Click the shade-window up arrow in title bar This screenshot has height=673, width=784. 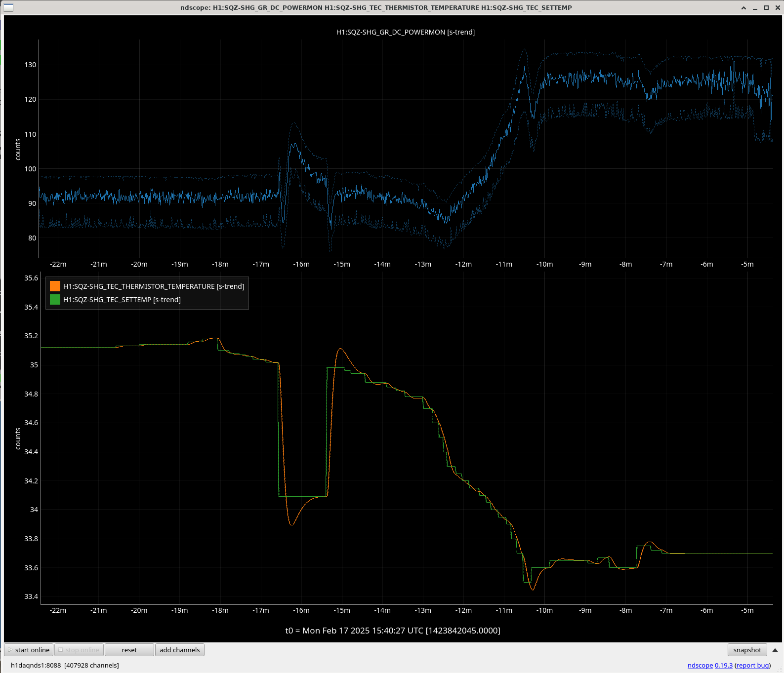743,8
